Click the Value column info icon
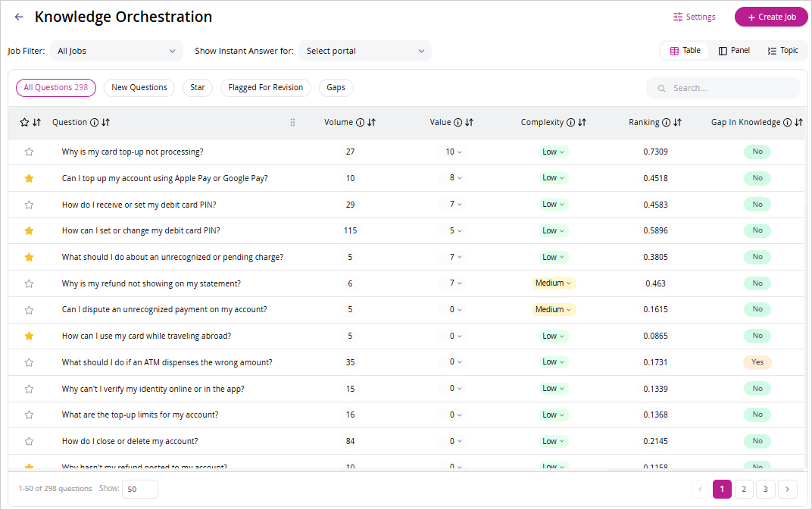 coord(458,122)
